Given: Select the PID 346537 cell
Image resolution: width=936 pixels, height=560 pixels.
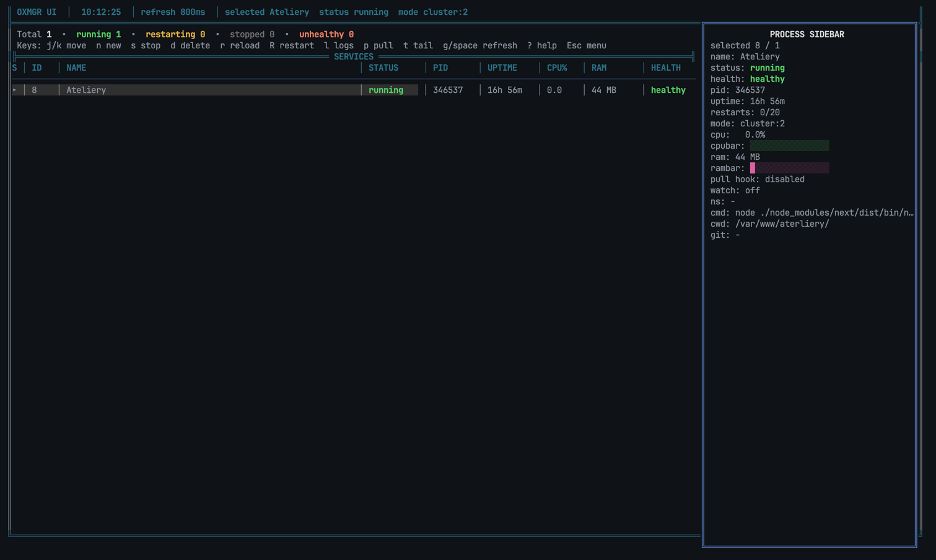Looking at the screenshot, I should pyautogui.click(x=447, y=90).
